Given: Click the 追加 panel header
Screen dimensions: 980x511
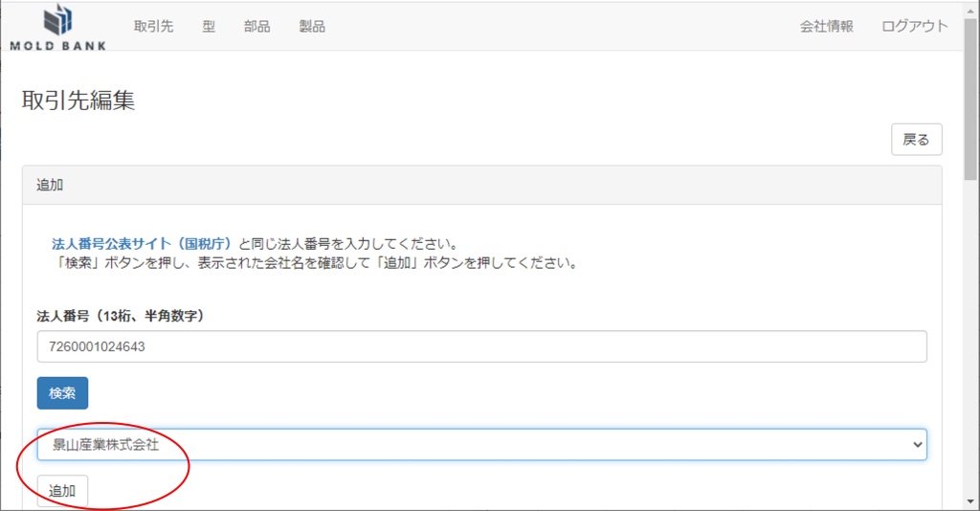Looking at the screenshot, I should point(481,185).
